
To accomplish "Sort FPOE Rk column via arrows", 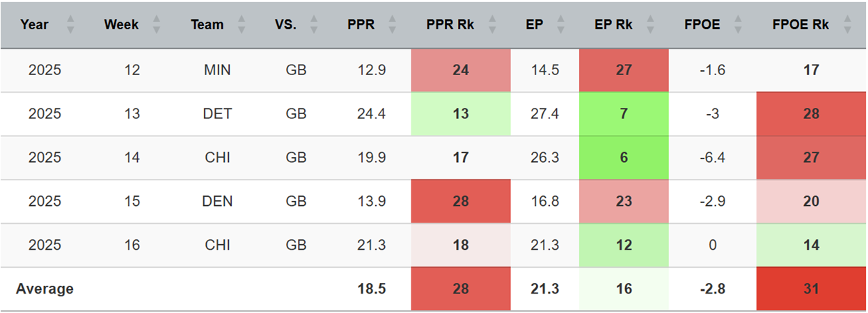I will [847, 25].
